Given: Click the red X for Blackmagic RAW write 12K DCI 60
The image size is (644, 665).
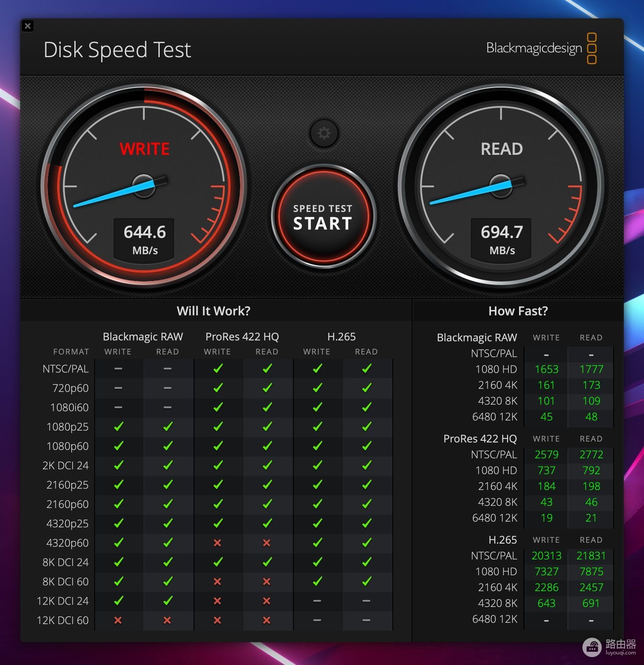Looking at the screenshot, I should 118,620.
